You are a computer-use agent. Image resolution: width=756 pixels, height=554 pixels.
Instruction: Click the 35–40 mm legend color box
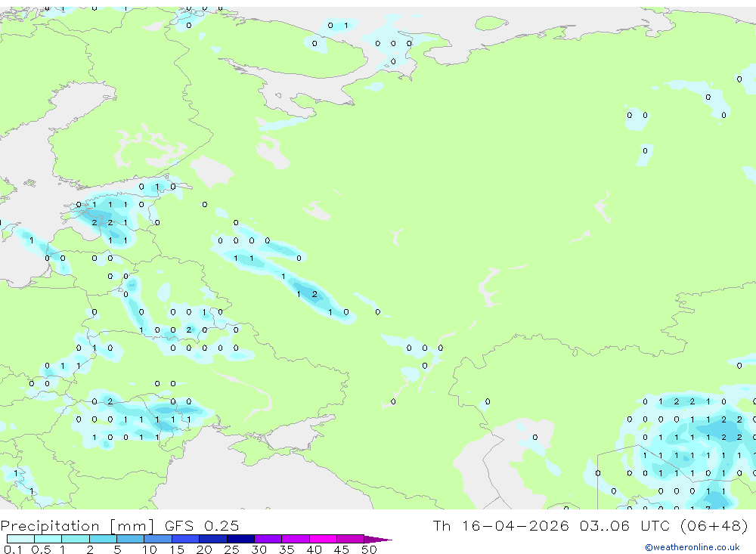click(x=296, y=539)
